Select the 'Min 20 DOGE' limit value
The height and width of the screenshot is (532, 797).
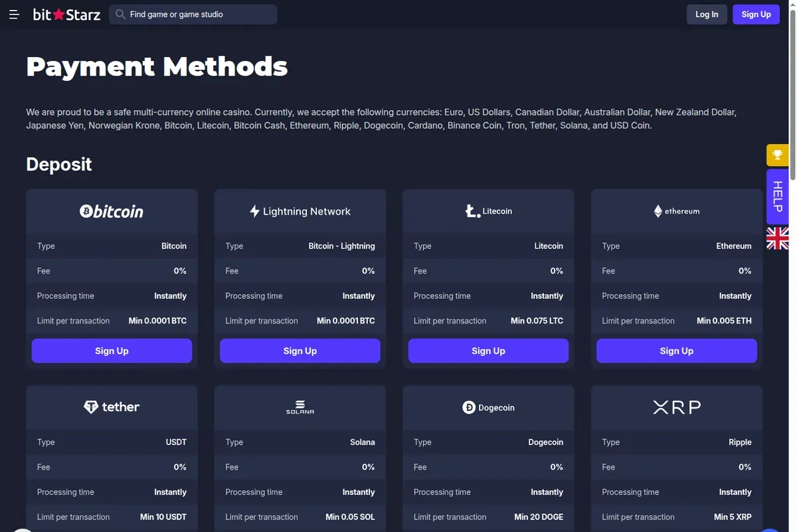pyautogui.click(x=539, y=517)
